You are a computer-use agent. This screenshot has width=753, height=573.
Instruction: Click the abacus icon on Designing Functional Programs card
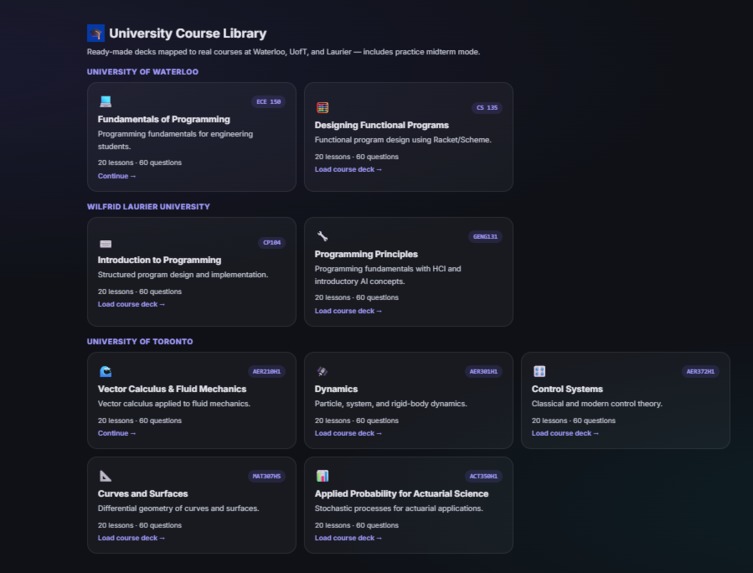click(322, 107)
